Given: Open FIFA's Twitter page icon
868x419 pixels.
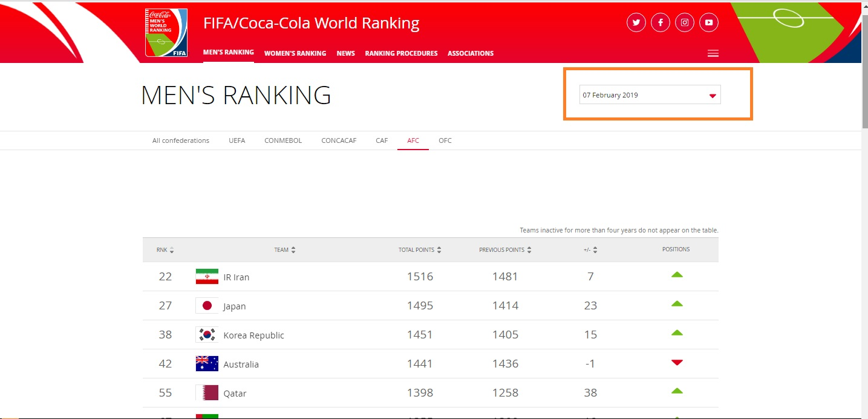Looking at the screenshot, I should pos(636,23).
